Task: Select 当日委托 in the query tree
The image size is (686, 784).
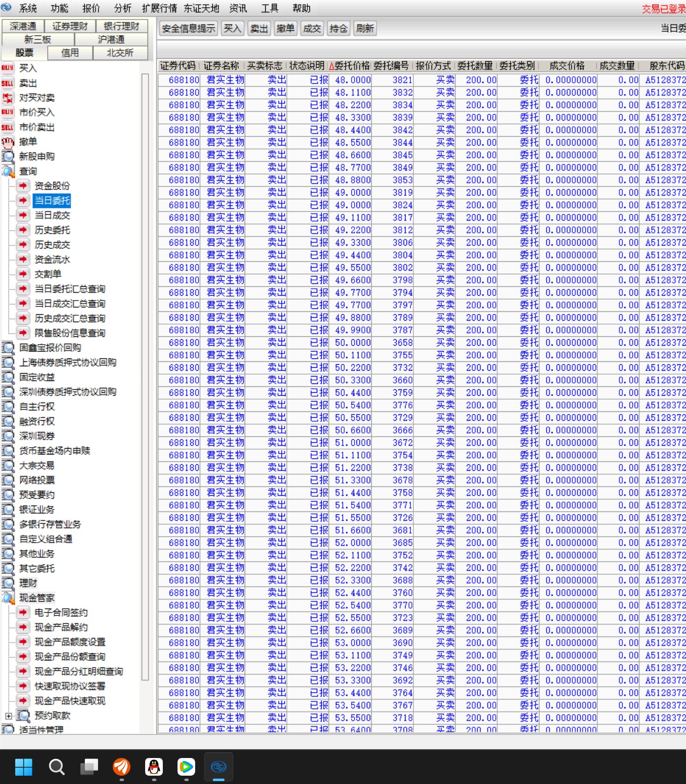Action: pyautogui.click(x=52, y=201)
